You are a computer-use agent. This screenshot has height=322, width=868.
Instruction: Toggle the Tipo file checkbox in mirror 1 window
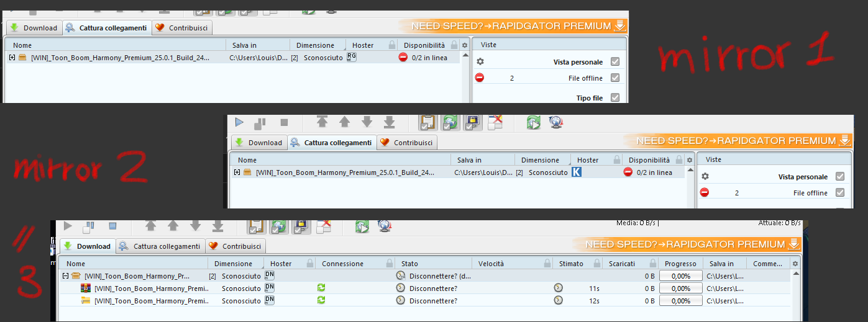point(614,97)
